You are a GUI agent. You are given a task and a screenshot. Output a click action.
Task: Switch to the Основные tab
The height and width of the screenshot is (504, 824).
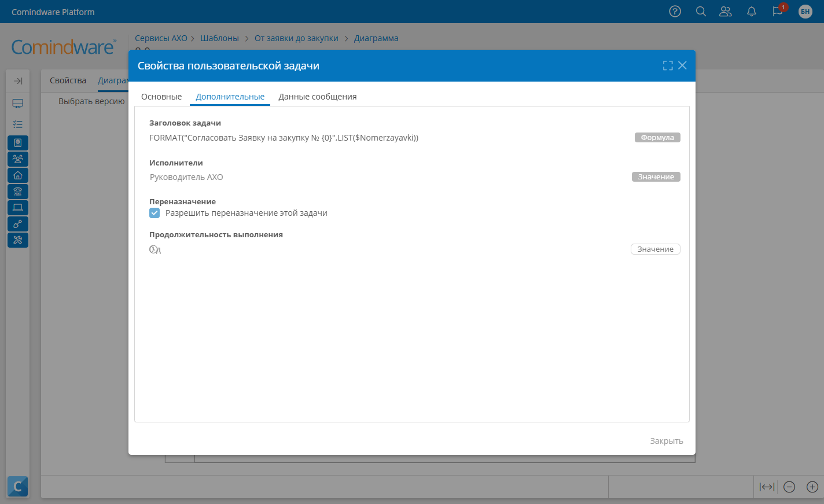[x=161, y=97]
